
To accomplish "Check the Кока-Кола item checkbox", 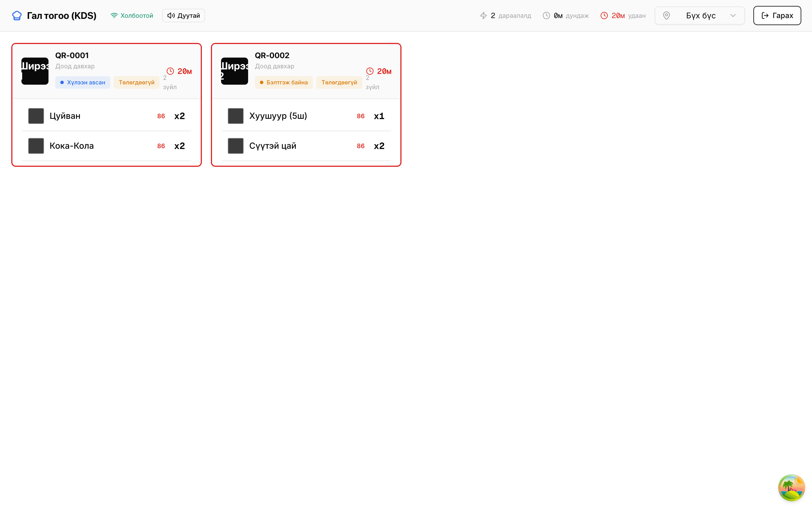I will (36, 146).
